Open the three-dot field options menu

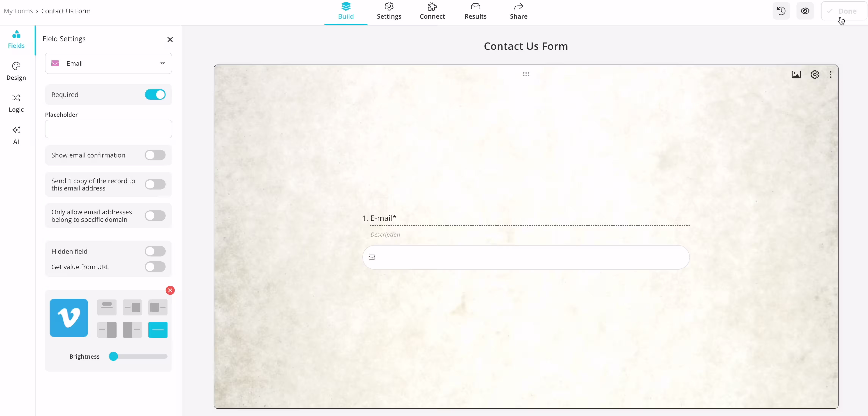(830, 75)
